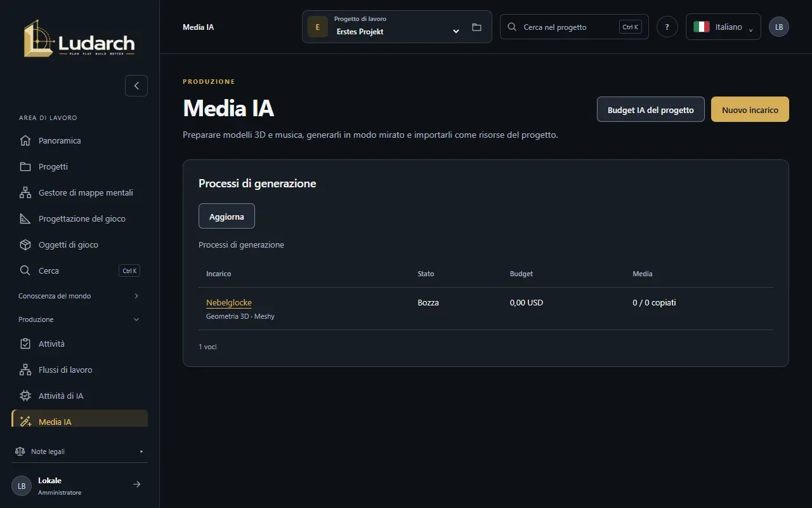Click the Aggiorna button
812x508 pixels.
(x=226, y=216)
